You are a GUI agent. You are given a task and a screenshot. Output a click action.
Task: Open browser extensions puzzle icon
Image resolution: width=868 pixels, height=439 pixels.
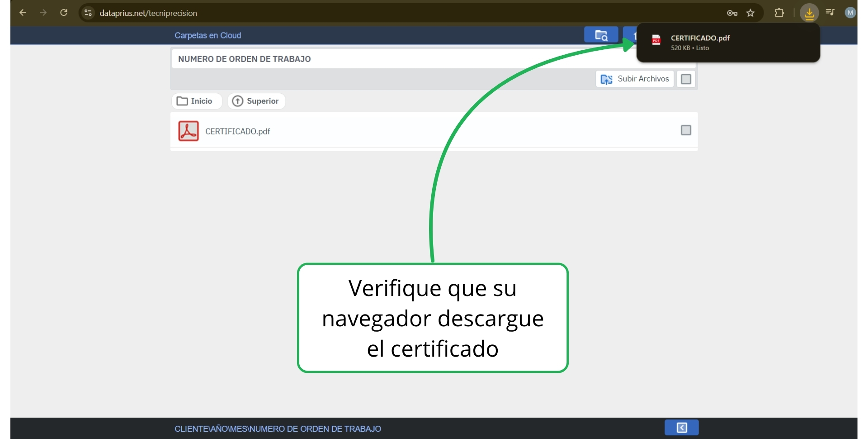click(779, 13)
